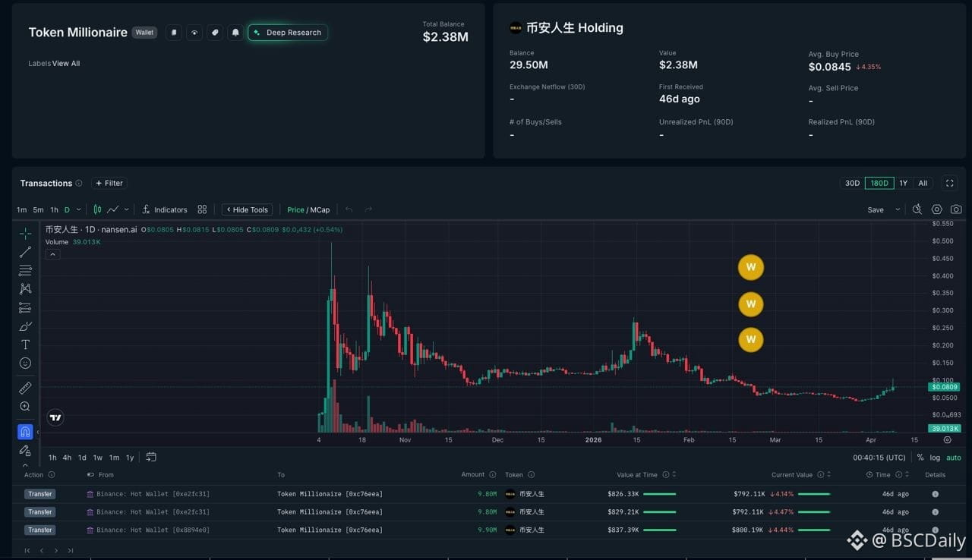Select the 1Y range tab
This screenshot has width=972, height=560.
click(x=904, y=183)
